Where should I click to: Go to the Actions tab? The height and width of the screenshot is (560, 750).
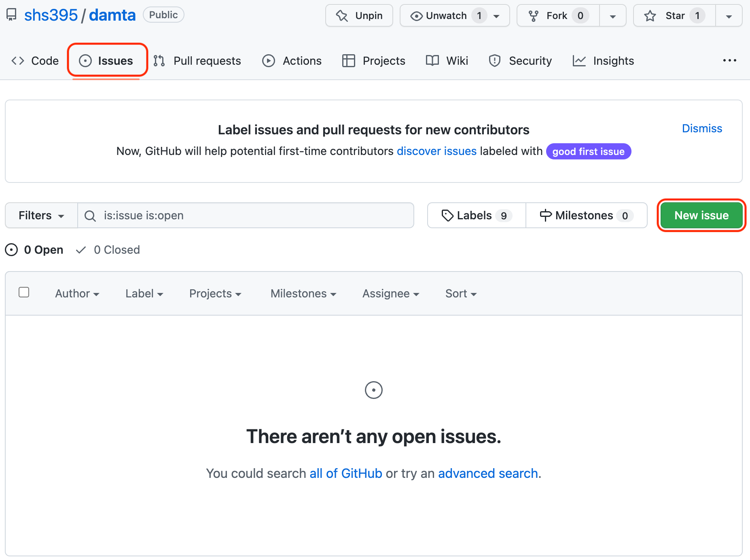pyautogui.click(x=292, y=61)
